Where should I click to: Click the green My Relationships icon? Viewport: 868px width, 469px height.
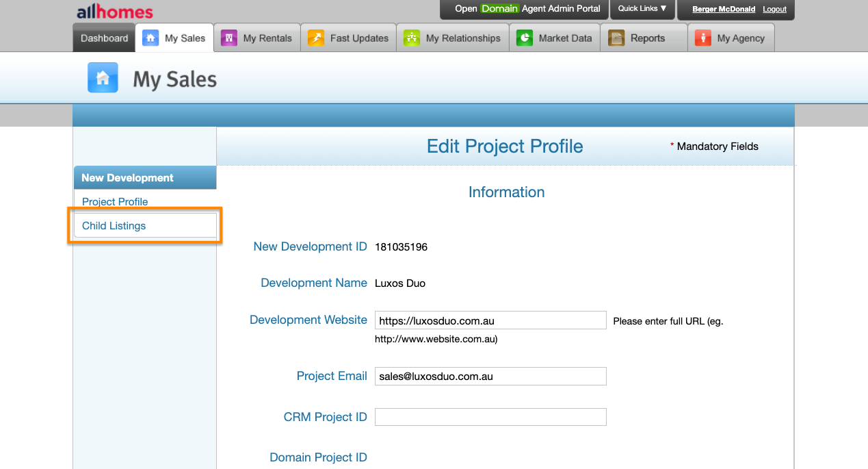pos(411,38)
